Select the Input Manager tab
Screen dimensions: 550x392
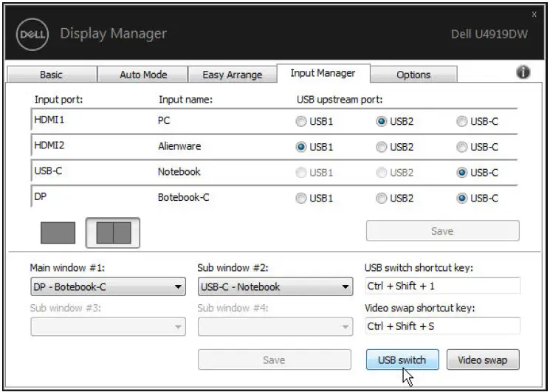[323, 73]
